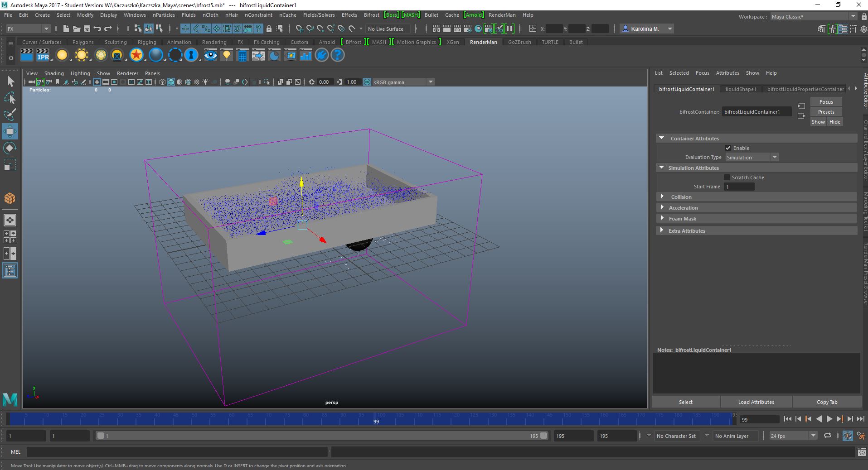This screenshot has height=470, width=868.
Task: Start an IPR render from the RenderMan shelf
Action: pyautogui.click(x=43, y=55)
